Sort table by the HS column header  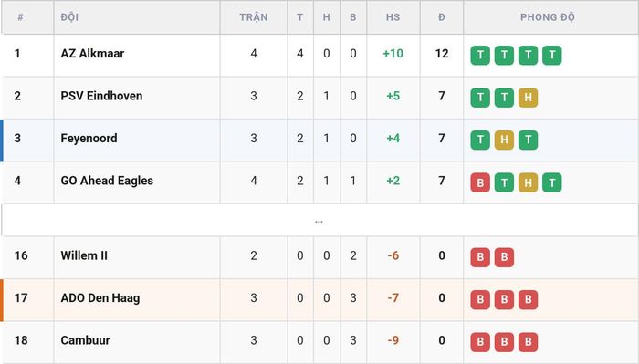[393, 17]
